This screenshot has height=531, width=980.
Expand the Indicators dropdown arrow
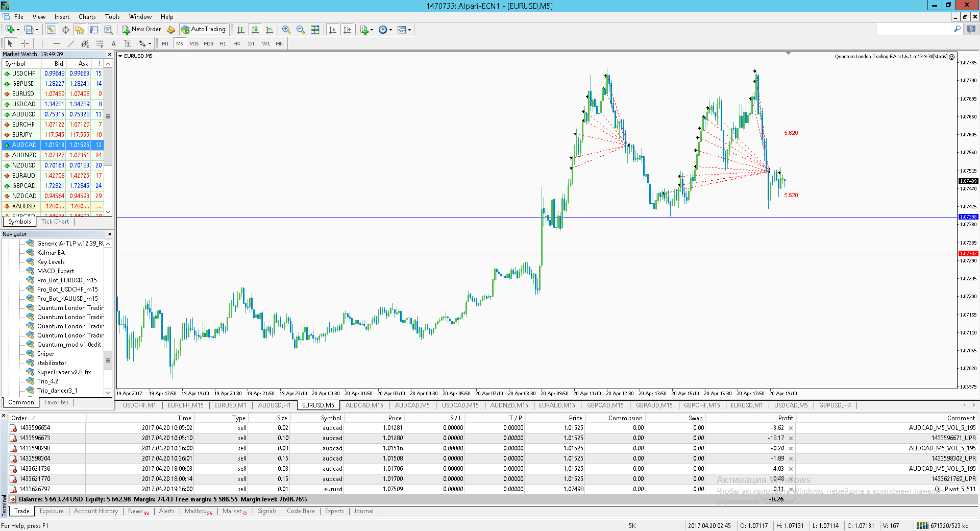coord(372,30)
